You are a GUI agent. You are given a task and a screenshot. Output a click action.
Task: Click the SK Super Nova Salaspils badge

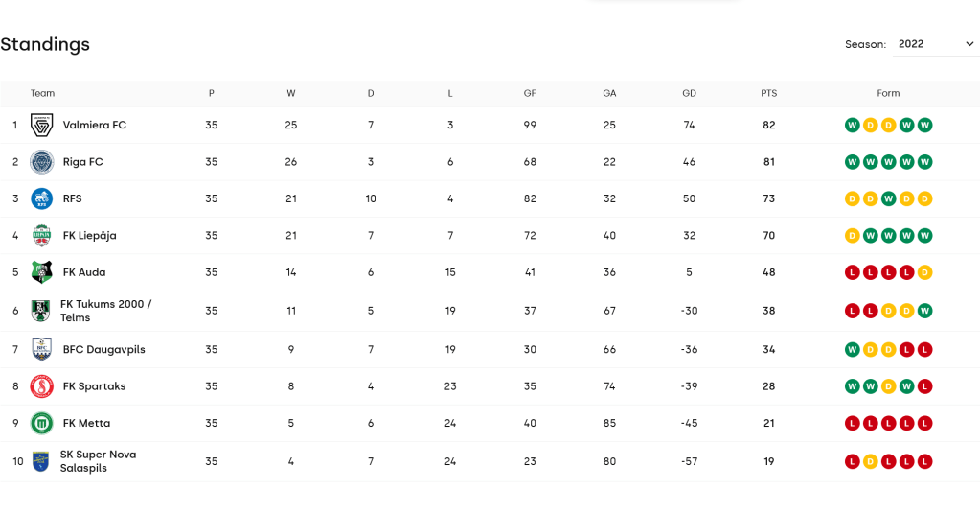(40, 461)
